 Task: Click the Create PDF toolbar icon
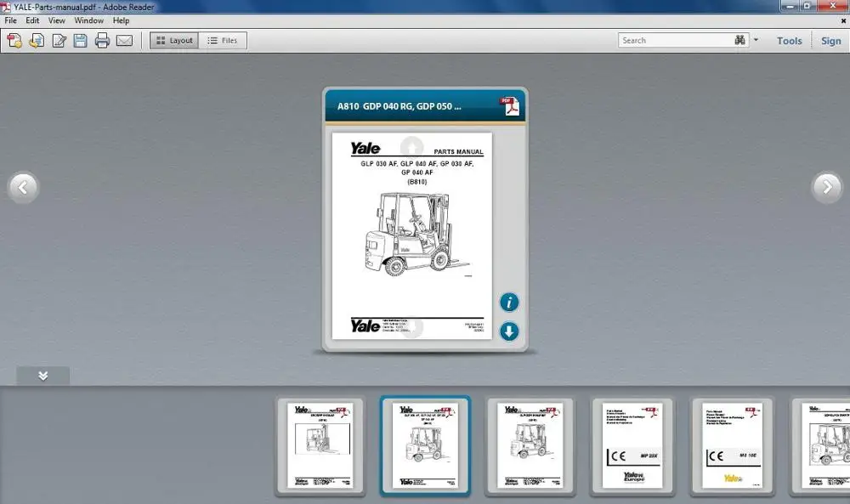14,41
